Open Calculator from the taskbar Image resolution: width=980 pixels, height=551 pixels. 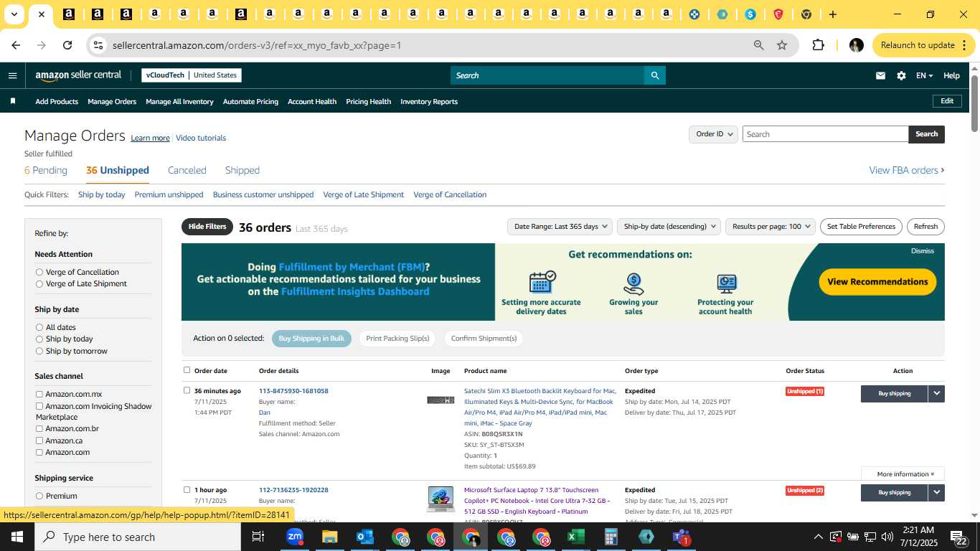[611, 537]
